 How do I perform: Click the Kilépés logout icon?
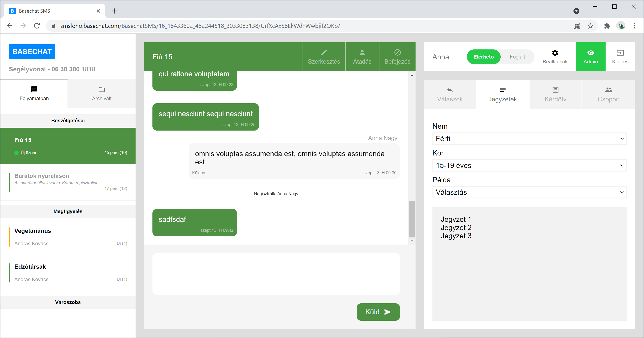coord(620,53)
